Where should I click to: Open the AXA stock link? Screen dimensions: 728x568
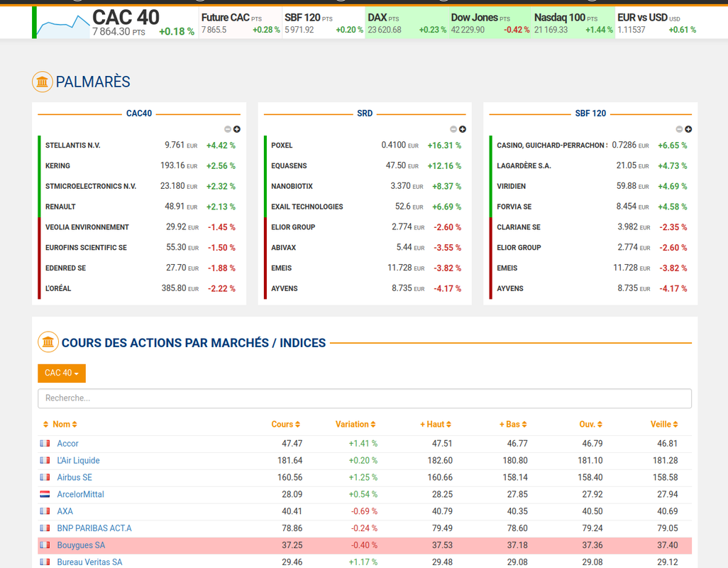point(65,511)
